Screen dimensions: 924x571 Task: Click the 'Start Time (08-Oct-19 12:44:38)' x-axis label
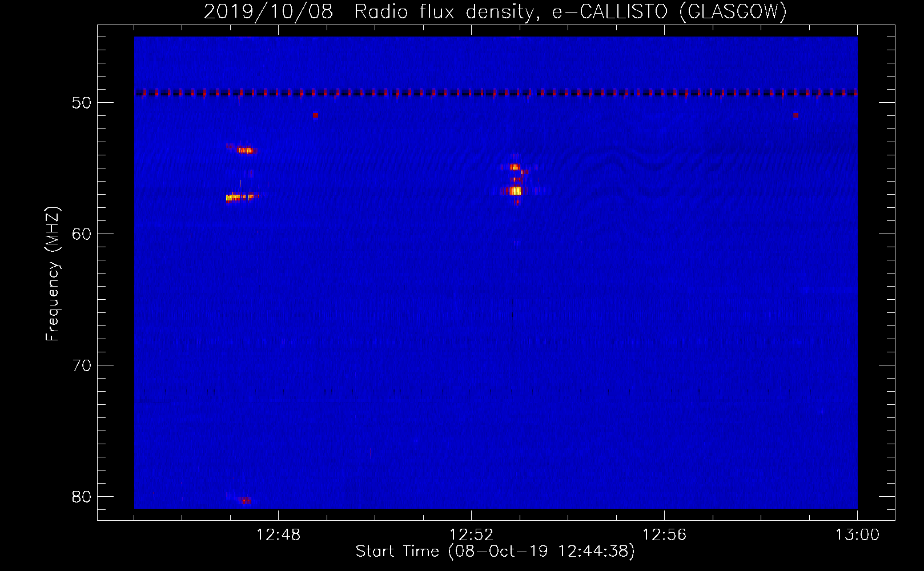pyautogui.click(x=495, y=552)
